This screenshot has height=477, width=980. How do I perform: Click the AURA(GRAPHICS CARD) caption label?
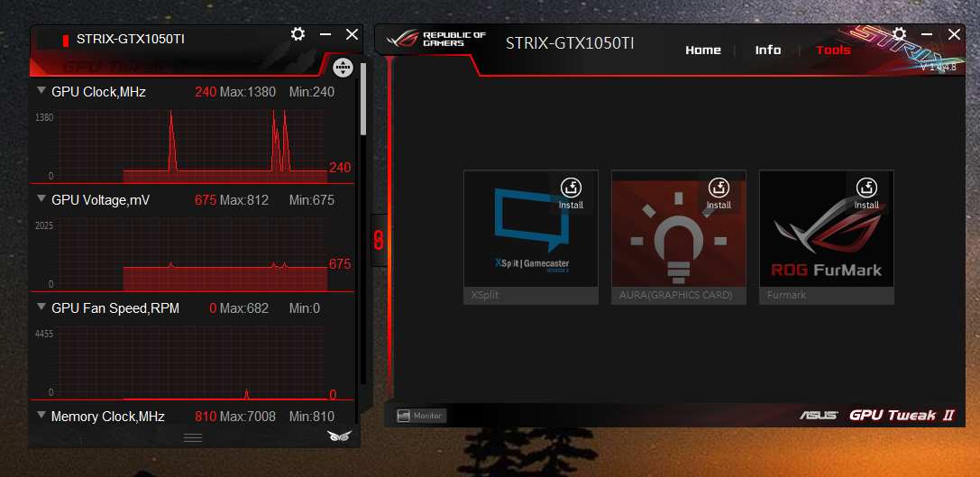tap(674, 295)
